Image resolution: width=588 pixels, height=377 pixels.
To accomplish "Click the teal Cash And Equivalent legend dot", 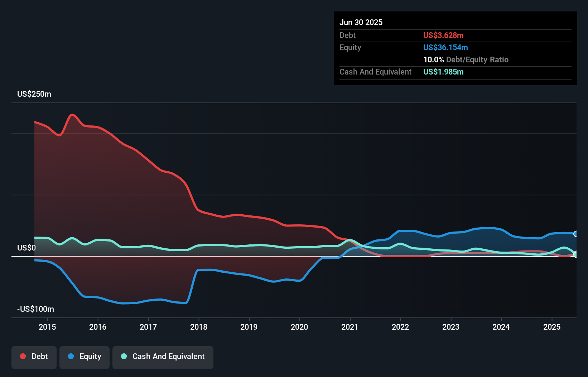I will pos(124,356).
